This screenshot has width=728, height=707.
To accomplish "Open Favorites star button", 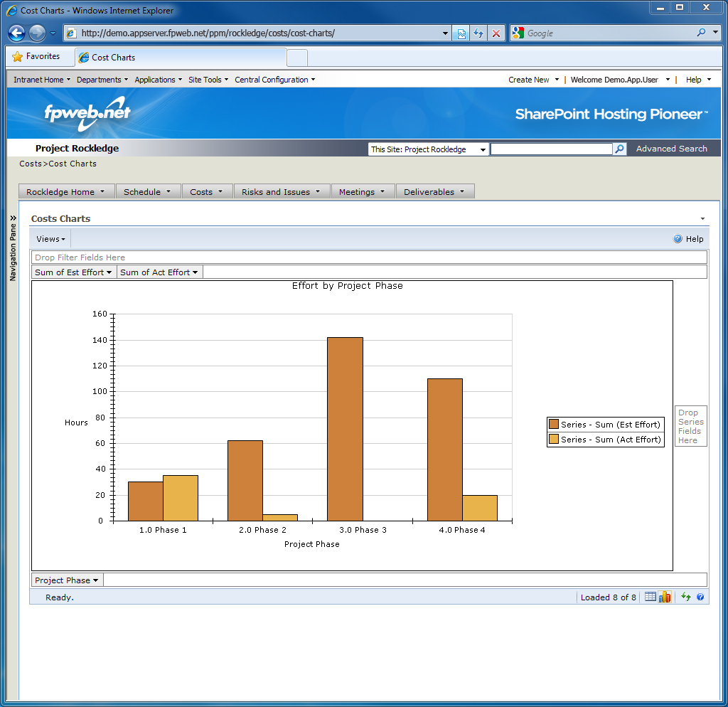I will click(x=36, y=57).
